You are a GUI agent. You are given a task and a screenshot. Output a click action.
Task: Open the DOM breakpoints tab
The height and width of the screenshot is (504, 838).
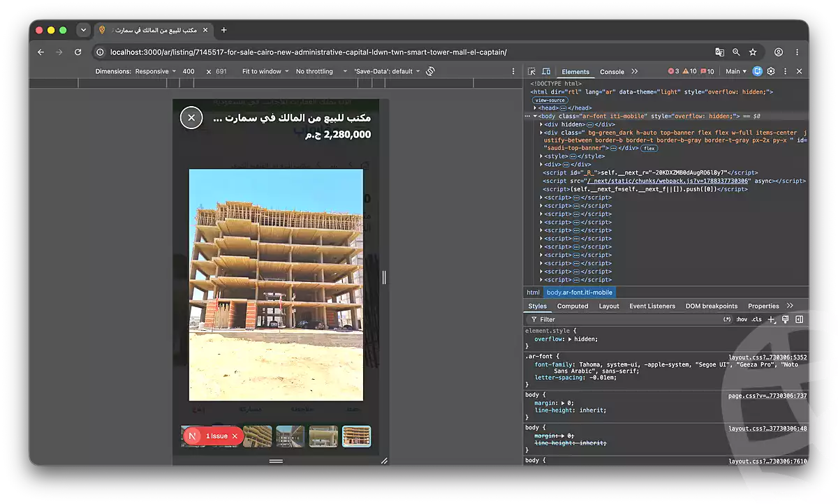coord(711,306)
